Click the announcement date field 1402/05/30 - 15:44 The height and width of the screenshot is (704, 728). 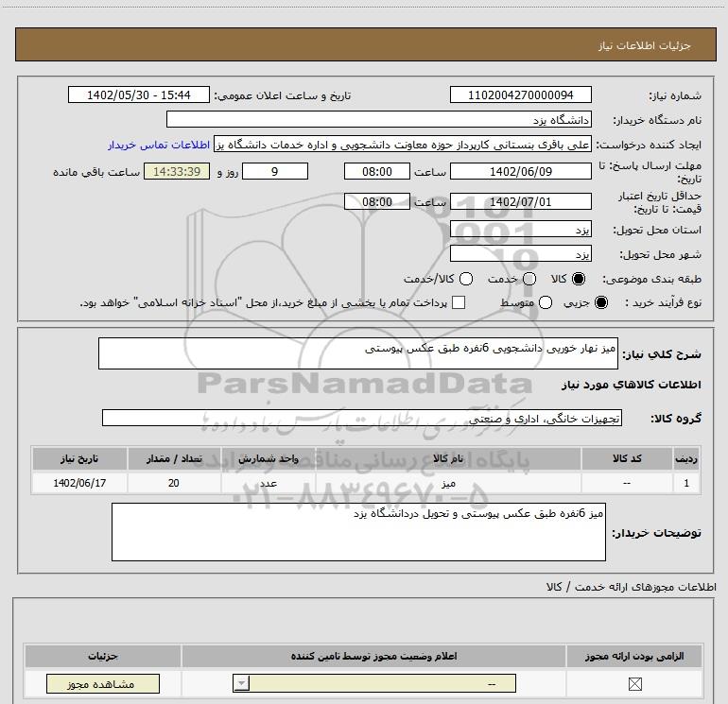coord(139,94)
